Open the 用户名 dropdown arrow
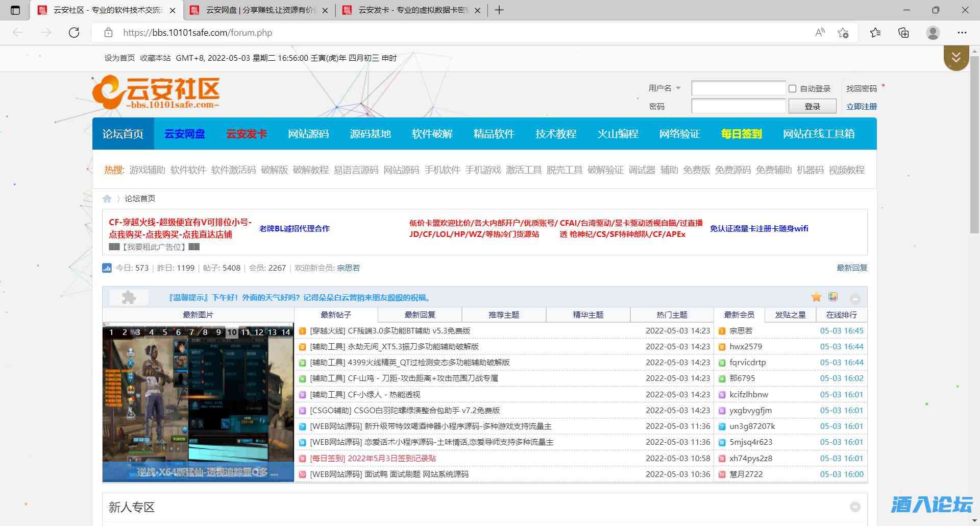 click(679, 88)
